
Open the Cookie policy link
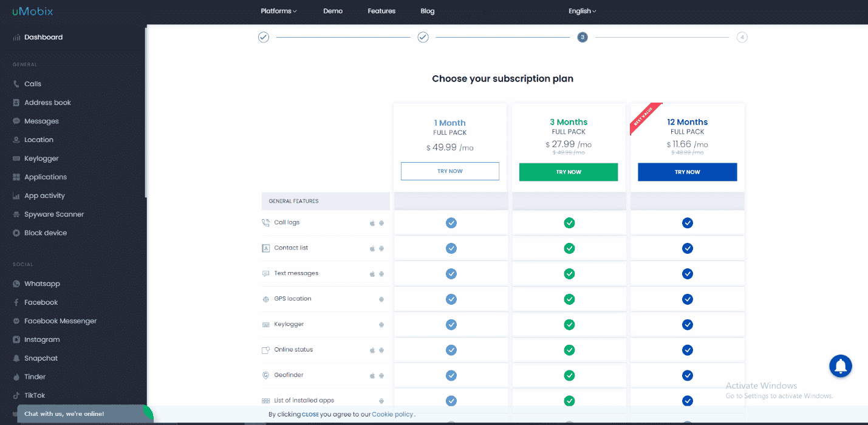pyautogui.click(x=392, y=415)
